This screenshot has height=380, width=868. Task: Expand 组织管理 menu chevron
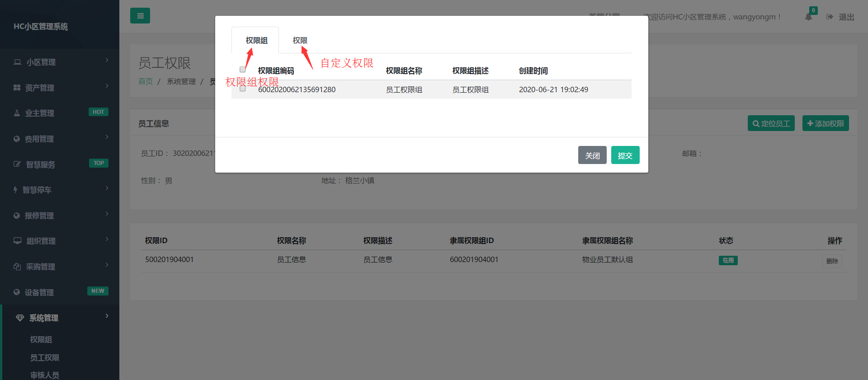click(107, 239)
